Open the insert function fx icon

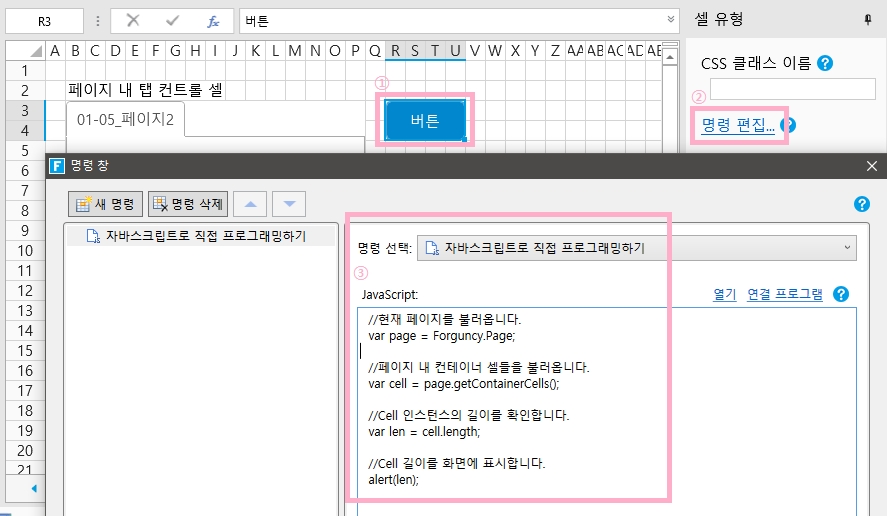coord(213,20)
